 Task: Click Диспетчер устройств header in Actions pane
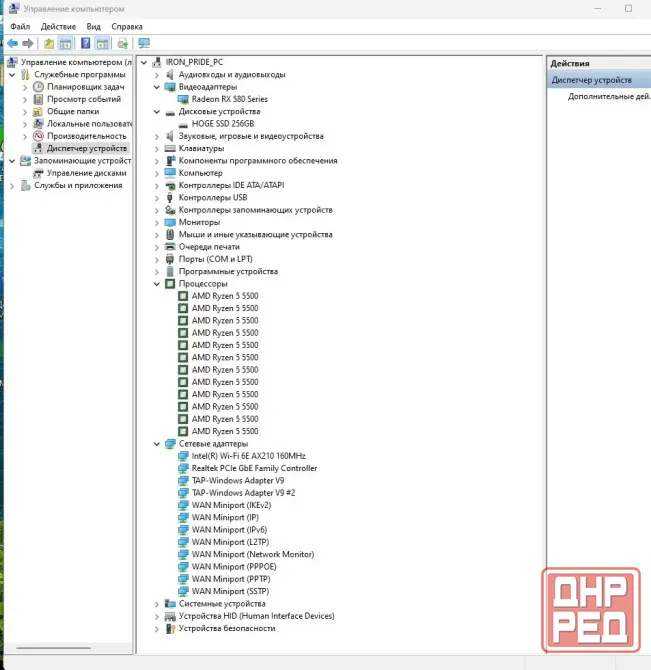591,80
